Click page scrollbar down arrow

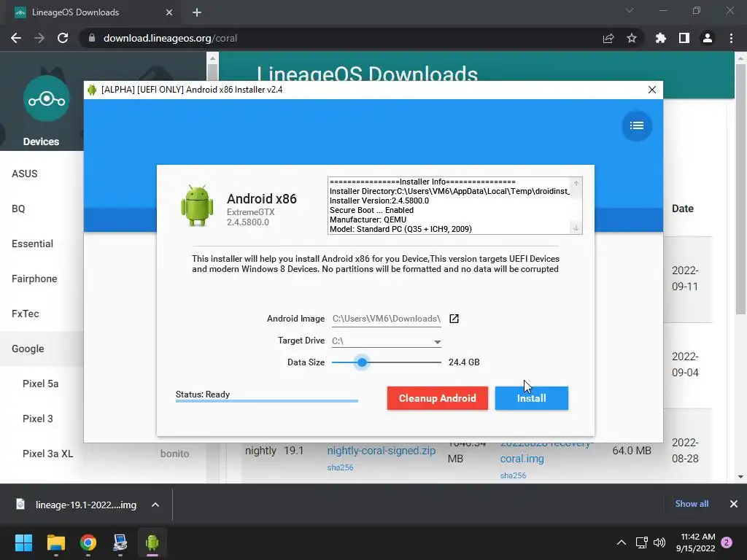click(x=740, y=477)
